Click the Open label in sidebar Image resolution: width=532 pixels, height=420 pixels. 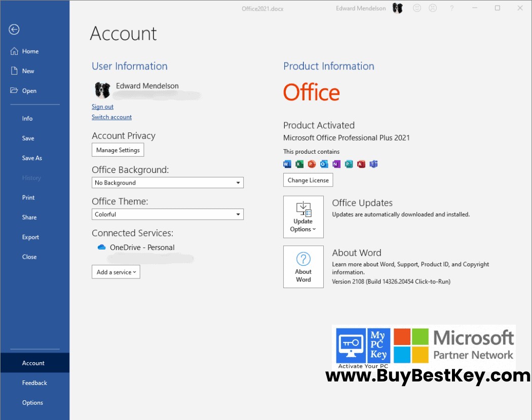click(x=29, y=91)
